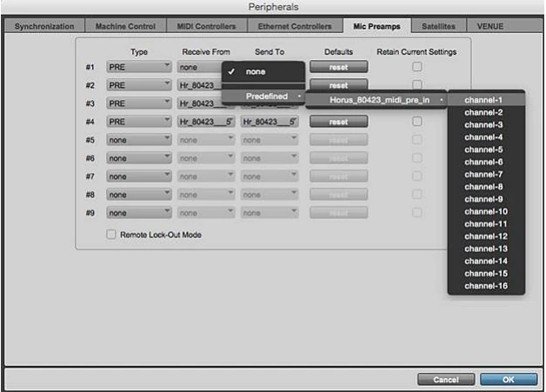Viewport: 546px width, 392px height.
Task: Check Retain Current Settings for preamp #2
Action: tap(416, 84)
